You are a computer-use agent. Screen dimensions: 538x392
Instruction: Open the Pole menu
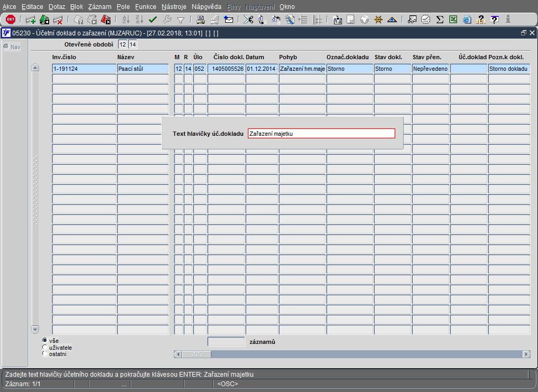coord(123,7)
